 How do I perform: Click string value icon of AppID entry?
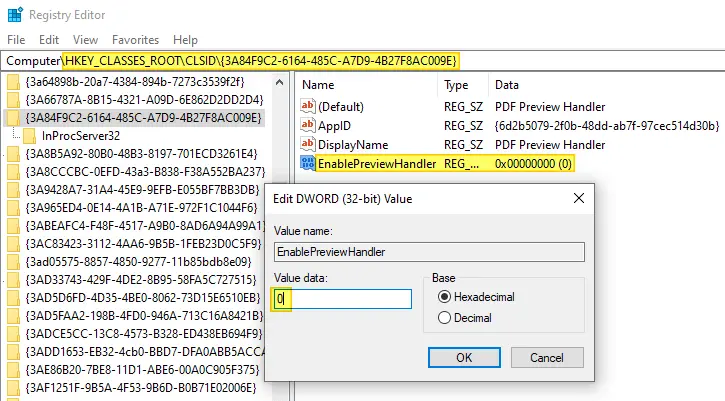[x=307, y=125]
